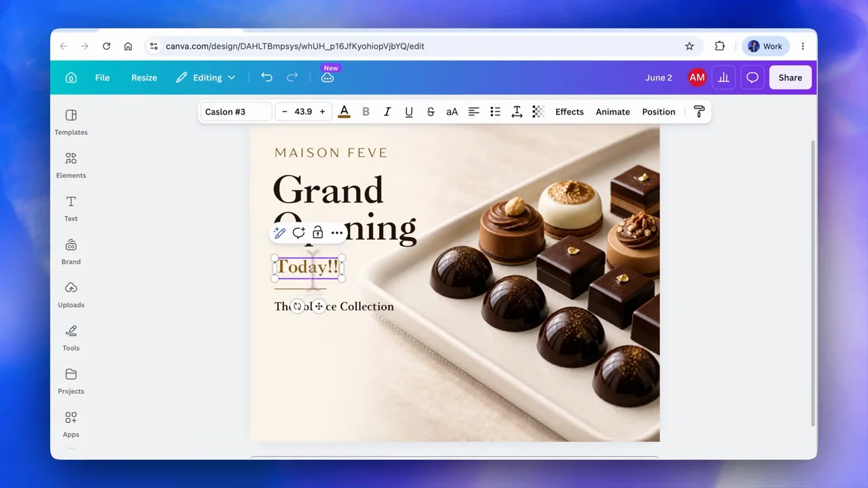The height and width of the screenshot is (488, 868).
Task: Decrease font size with minus
Action: [284, 112]
